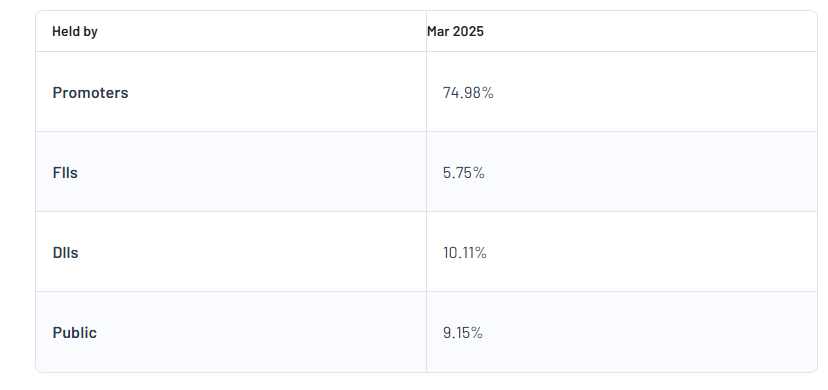Click the DIIs holding cell

[x=622, y=252]
